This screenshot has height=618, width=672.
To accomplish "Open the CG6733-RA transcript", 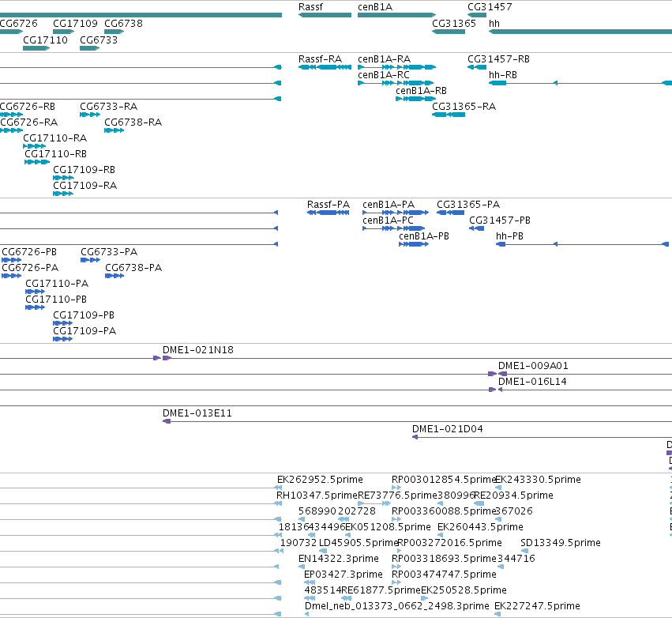I will (x=90, y=115).
